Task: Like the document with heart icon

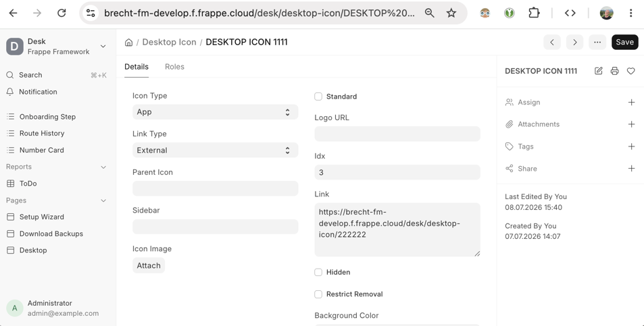Action: click(x=631, y=71)
